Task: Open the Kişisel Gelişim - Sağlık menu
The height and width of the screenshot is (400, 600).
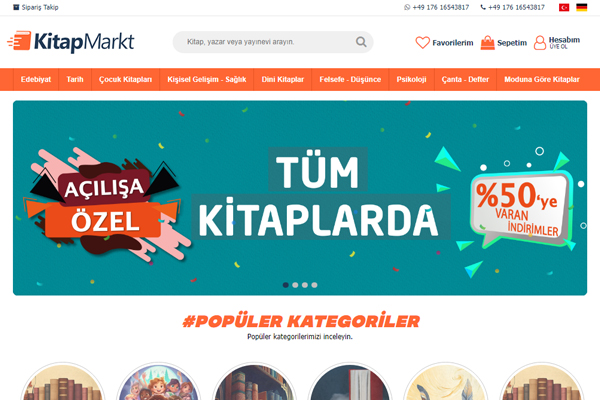Action: coord(207,80)
